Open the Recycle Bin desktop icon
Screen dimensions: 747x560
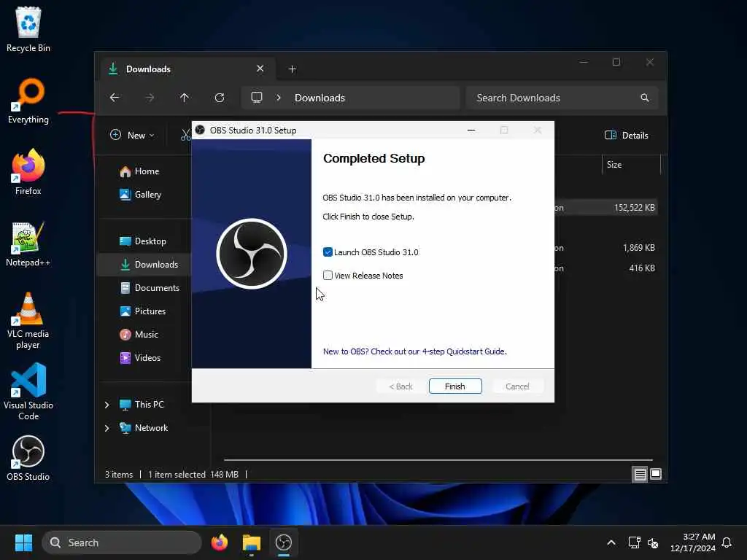click(x=28, y=29)
